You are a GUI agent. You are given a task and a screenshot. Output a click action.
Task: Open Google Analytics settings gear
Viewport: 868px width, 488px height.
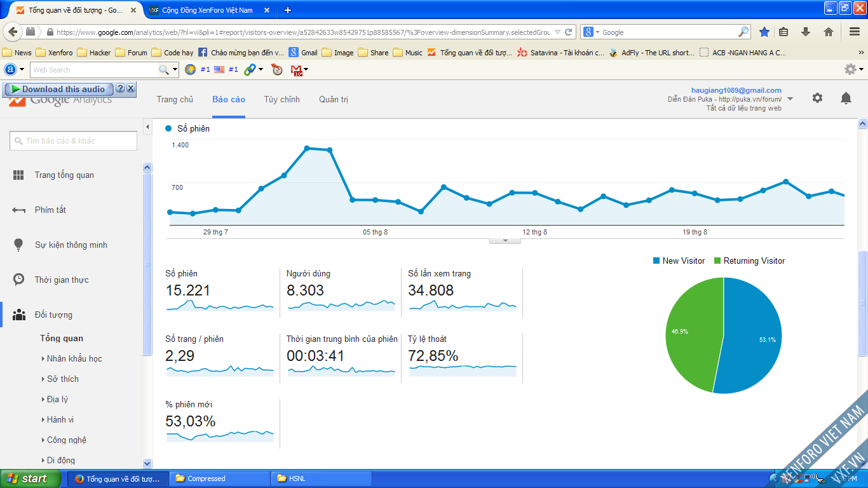817,98
